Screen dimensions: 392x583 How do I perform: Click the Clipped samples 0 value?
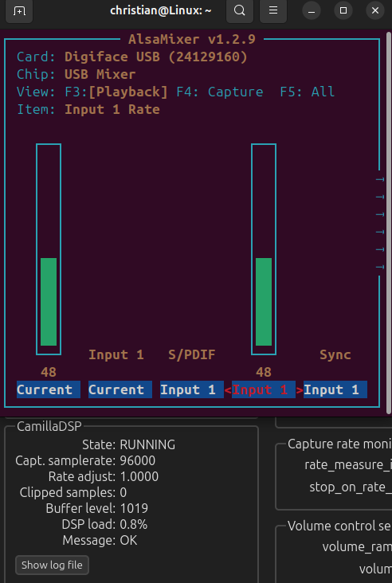(x=123, y=493)
